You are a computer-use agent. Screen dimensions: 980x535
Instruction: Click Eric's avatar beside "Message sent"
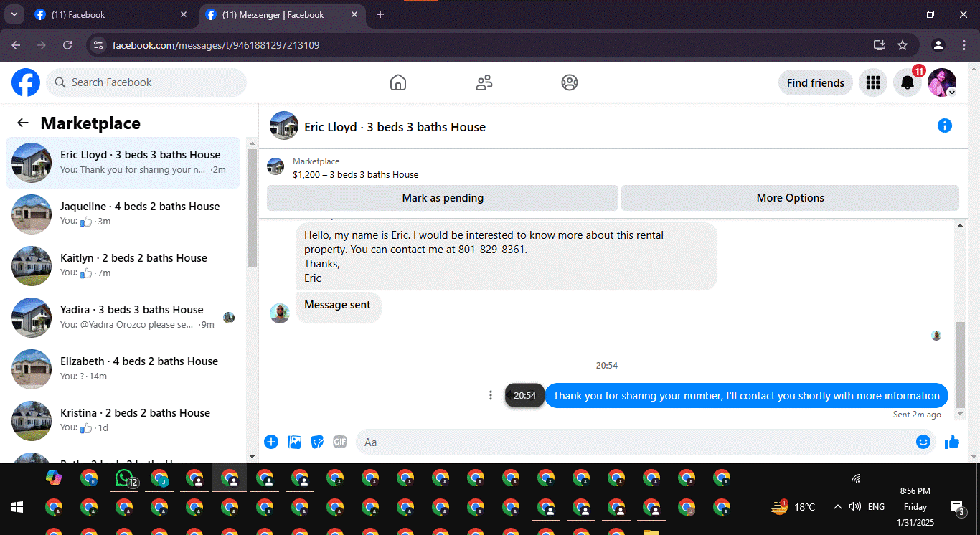tap(280, 313)
